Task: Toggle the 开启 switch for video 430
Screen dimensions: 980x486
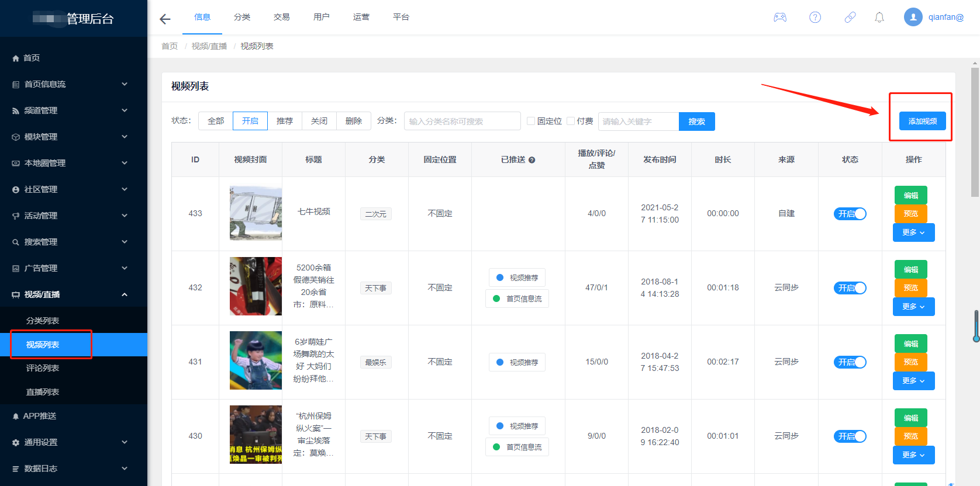Action: tap(850, 436)
